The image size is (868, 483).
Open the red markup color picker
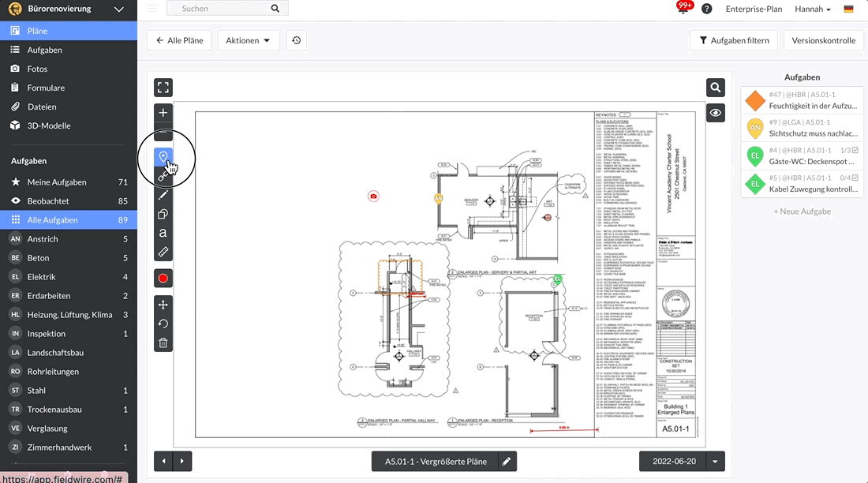point(163,278)
